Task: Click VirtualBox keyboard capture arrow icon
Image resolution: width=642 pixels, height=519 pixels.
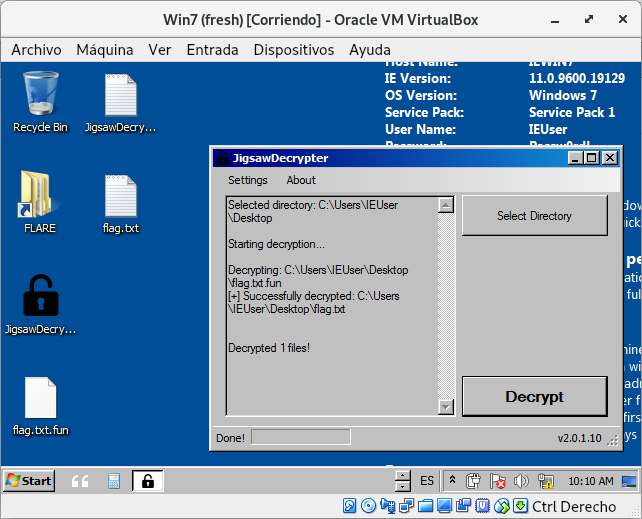Action: coord(520,506)
